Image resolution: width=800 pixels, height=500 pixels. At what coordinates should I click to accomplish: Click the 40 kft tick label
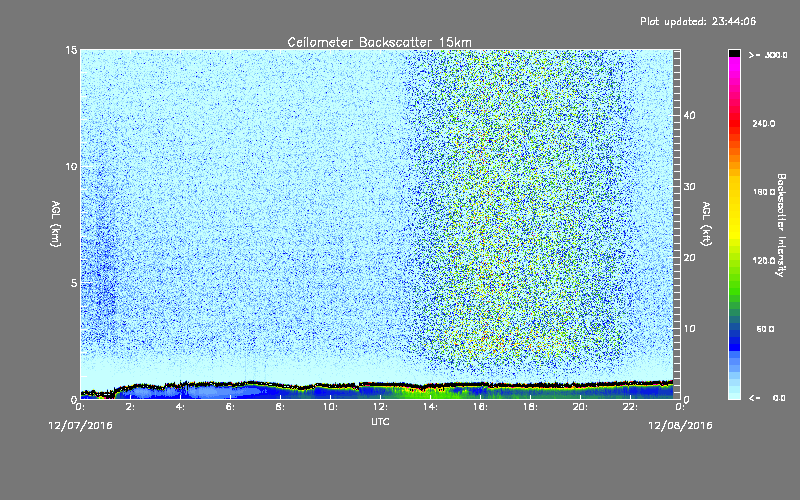click(690, 115)
